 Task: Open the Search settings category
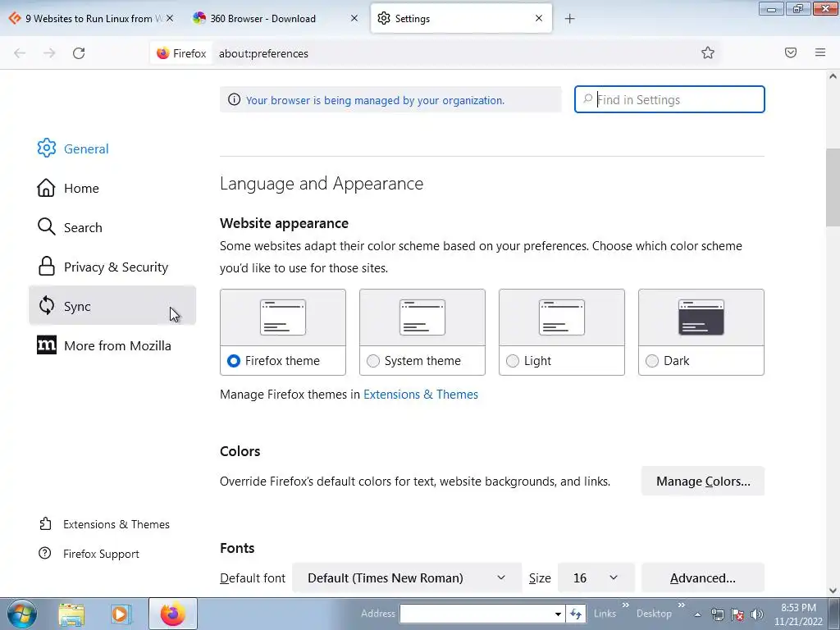(x=112, y=227)
